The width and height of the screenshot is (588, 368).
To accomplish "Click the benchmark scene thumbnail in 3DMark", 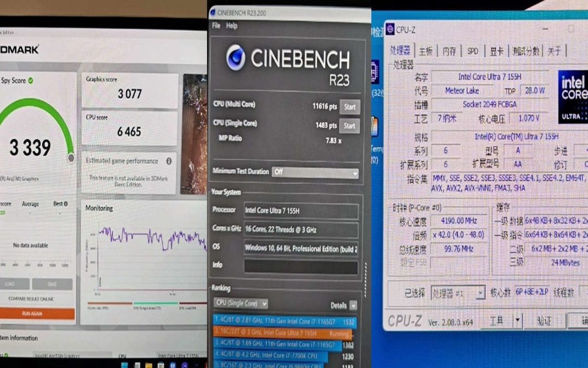I will pos(194,134).
